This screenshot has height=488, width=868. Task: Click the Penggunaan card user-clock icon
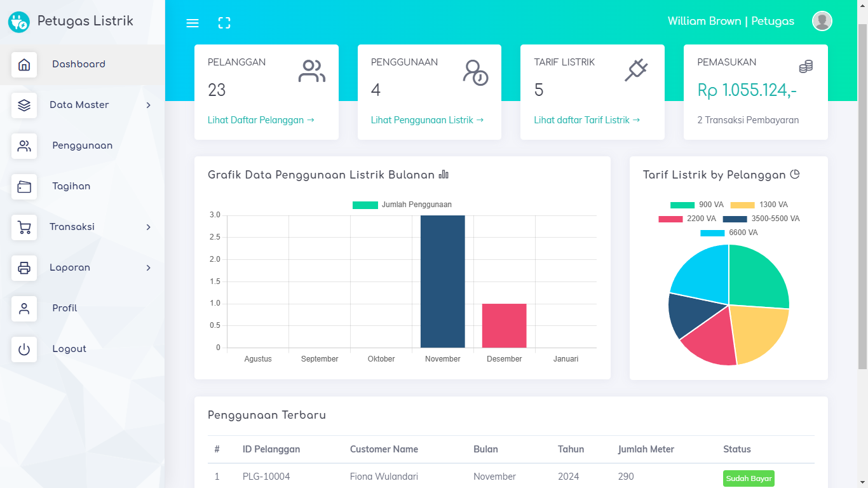coord(475,72)
